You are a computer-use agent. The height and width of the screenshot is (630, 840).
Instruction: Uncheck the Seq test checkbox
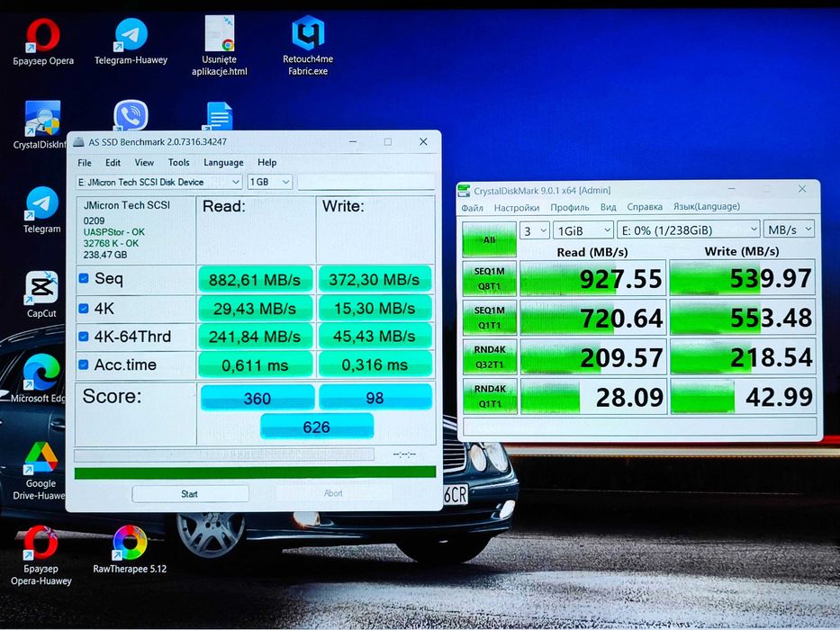point(84,278)
